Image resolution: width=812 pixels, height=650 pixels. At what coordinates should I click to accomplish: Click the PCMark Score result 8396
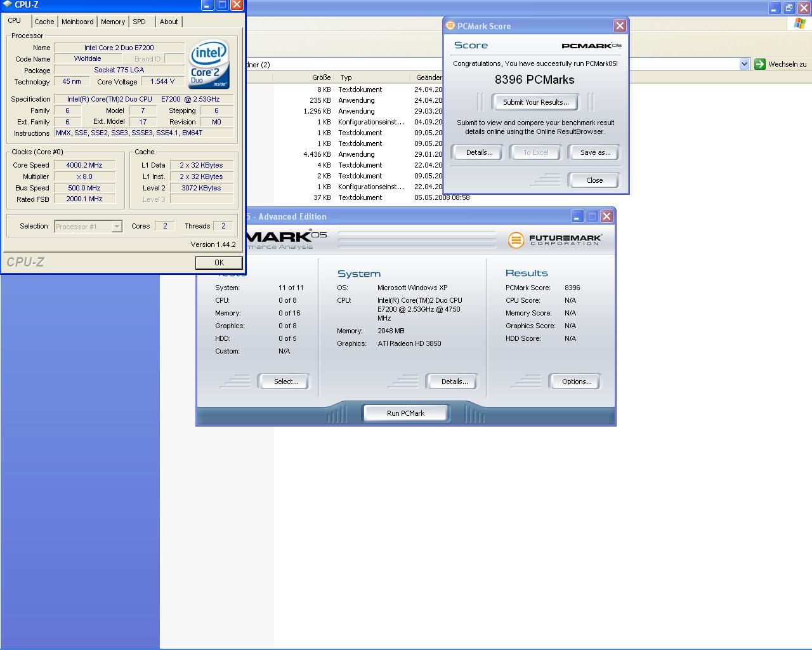pos(572,288)
